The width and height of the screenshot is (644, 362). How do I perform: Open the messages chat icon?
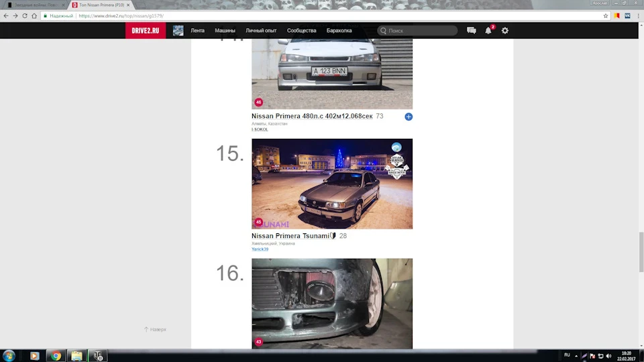(471, 30)
